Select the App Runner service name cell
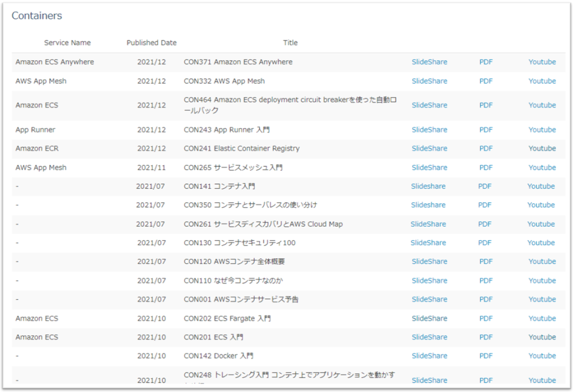Image resolution: width=574 pixels, height=392 pixels. tap(35, 129)
